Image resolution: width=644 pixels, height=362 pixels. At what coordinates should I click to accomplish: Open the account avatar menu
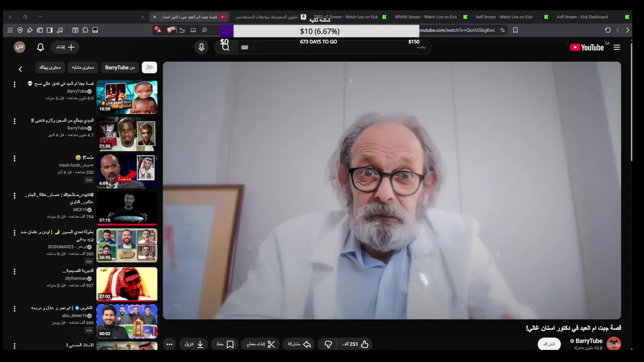pyautogui.click(x=20, y=47)
